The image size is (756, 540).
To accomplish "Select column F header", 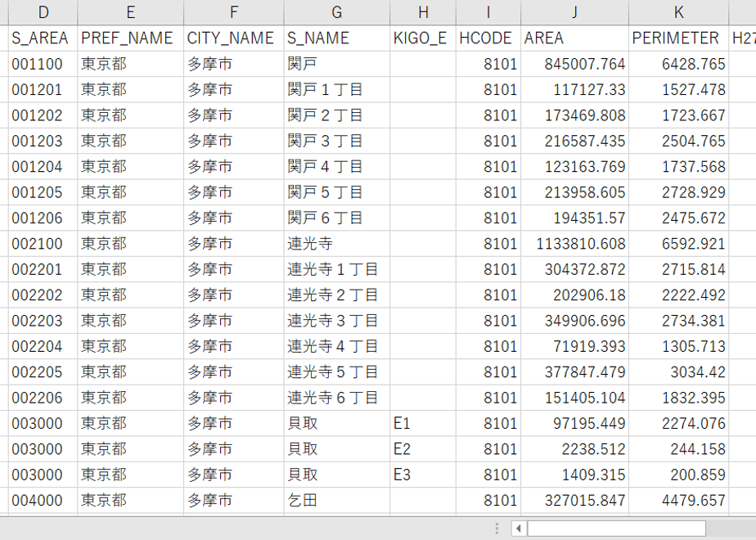I will coord(233,12).
